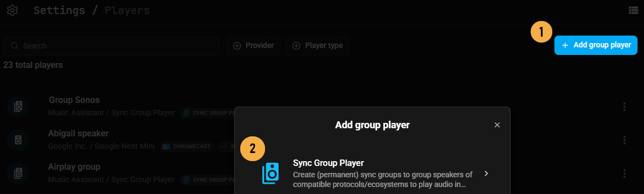The image size is (644, 194).
Task: Click the 23 total players count
Action: [33, 65]
